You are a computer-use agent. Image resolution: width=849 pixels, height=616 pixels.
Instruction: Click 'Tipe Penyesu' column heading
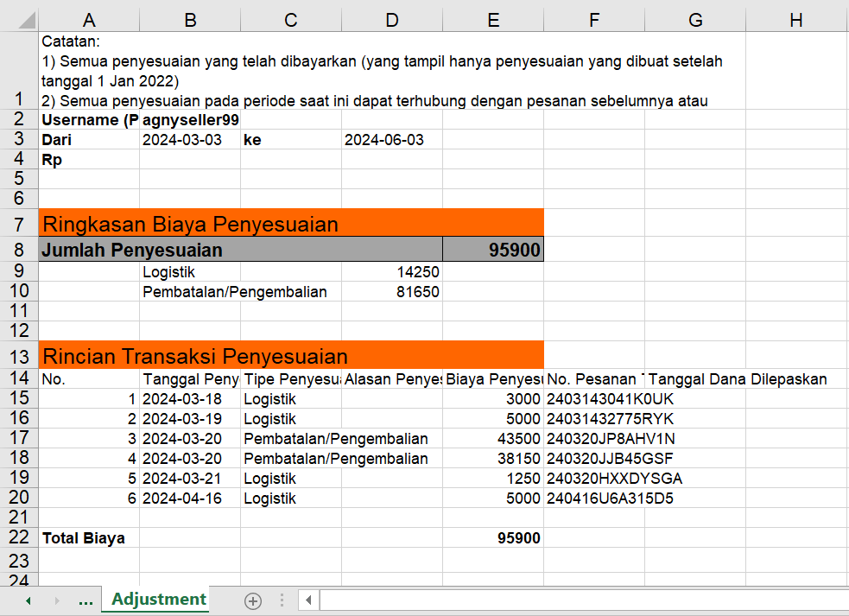pyautogui.click(x=291, y=378)
